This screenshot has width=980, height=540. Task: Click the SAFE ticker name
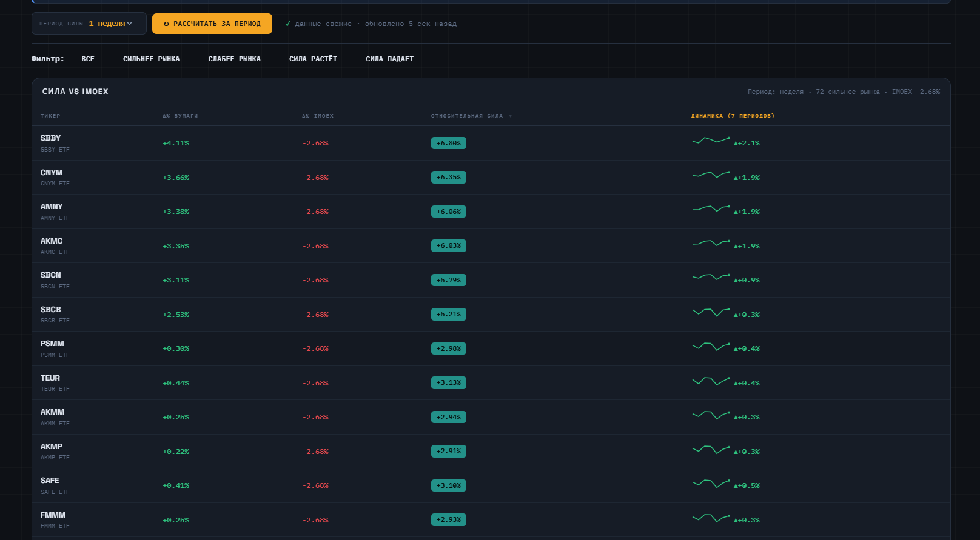click(50, 481)
